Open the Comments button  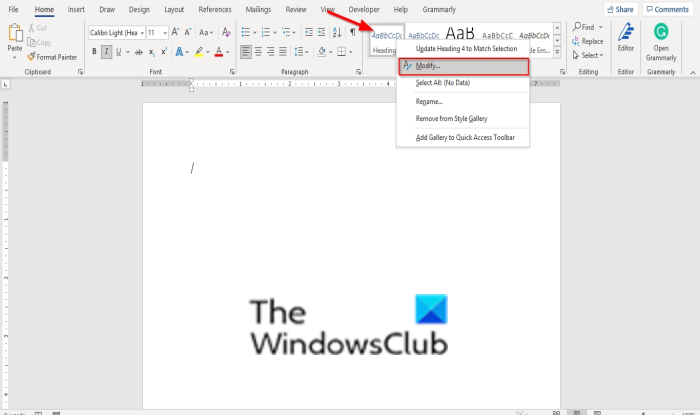click(667, 9)
